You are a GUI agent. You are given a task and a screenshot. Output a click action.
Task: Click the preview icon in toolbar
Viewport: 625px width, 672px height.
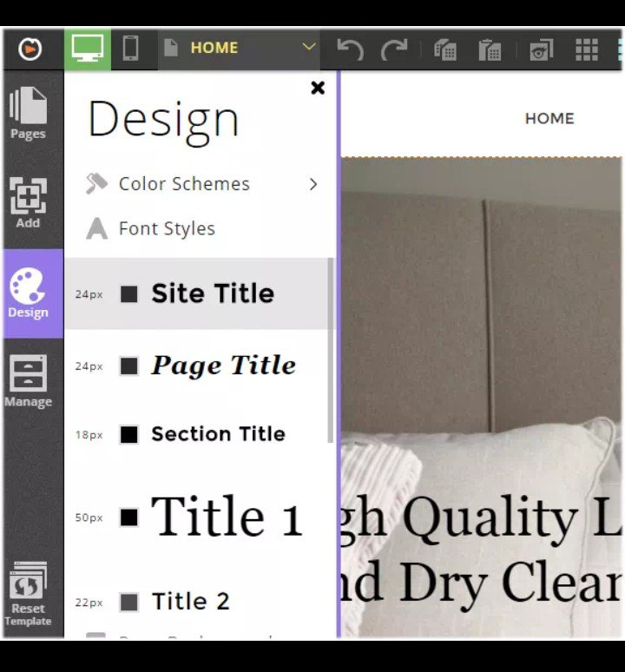pyautogui.click(x=541, y=49)
